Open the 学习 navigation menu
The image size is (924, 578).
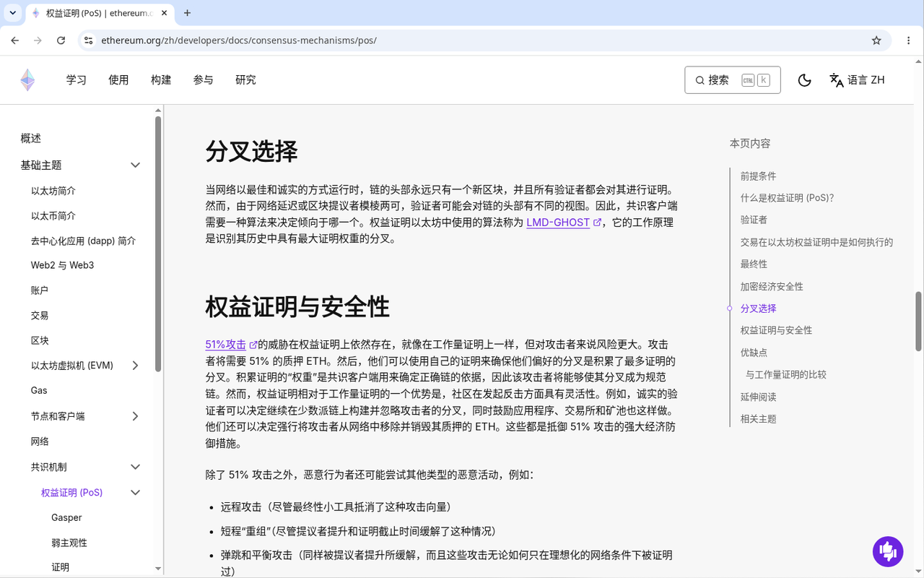tap(77, 80)
